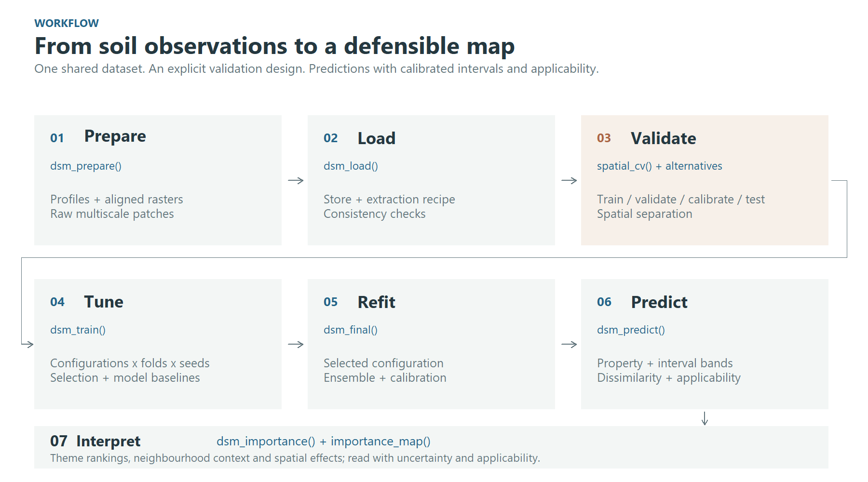The height and width of the screenshot is (482, 868).
Task: Click the dsm_predict() function name
Action: coord(631,330)
